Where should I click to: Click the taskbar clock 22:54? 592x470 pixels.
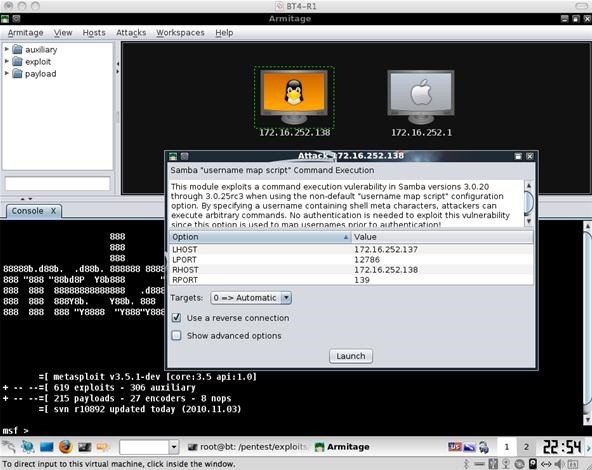point(562,447)
